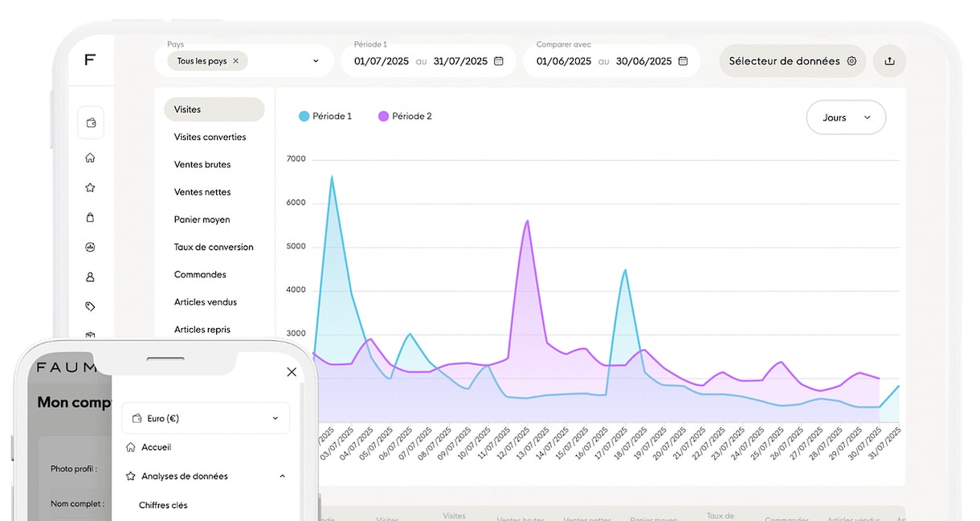Click the F logo in the sidebar
Screen dimensions: 980x521
tap(90, 60)
